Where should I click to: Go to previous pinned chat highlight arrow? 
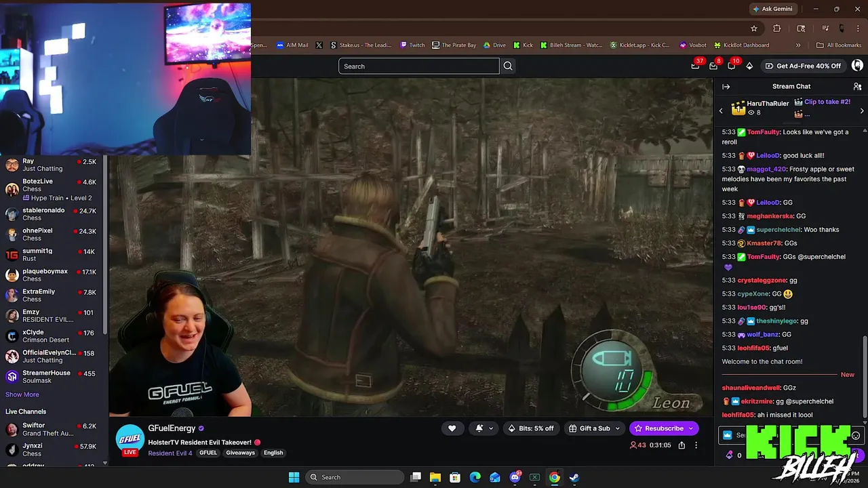coord(721,110)
